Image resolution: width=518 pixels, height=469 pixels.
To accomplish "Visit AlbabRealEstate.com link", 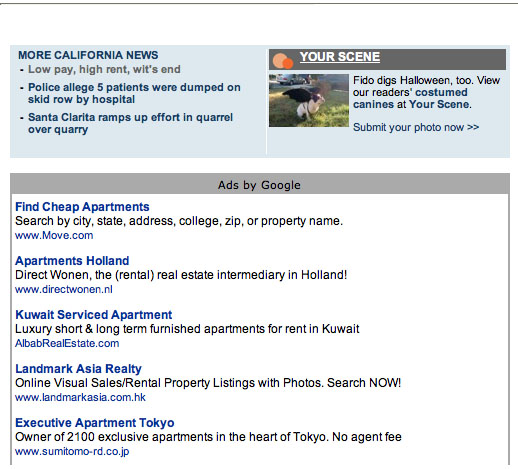I will pyautogui.click(x=67, y=343).
